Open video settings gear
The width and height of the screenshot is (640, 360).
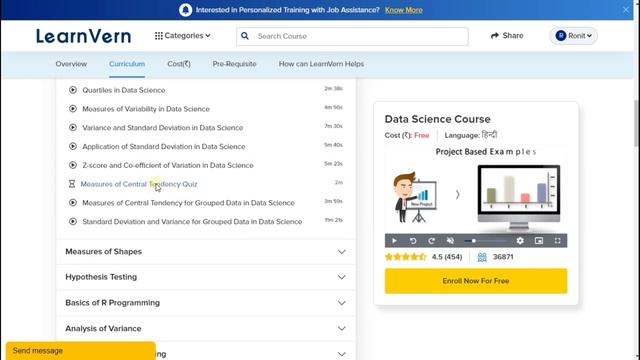point(520,241)
